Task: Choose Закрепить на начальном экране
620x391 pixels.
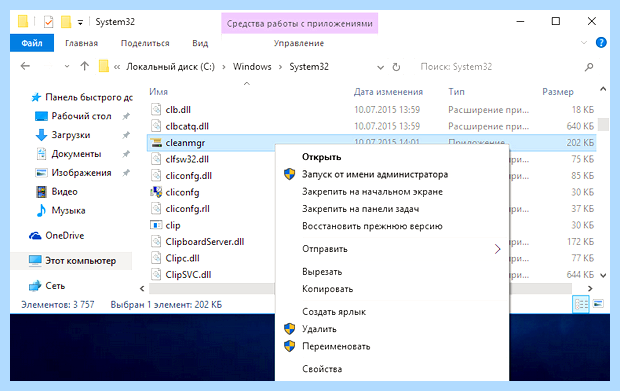Action: tap(391, 192)
